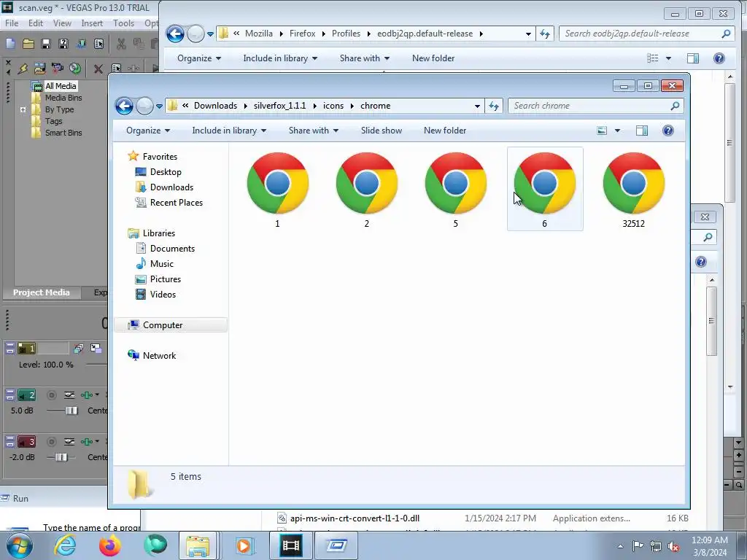Open the view options arrow in chrome folder toolbar
747x560 pixels.
[617, 131]
